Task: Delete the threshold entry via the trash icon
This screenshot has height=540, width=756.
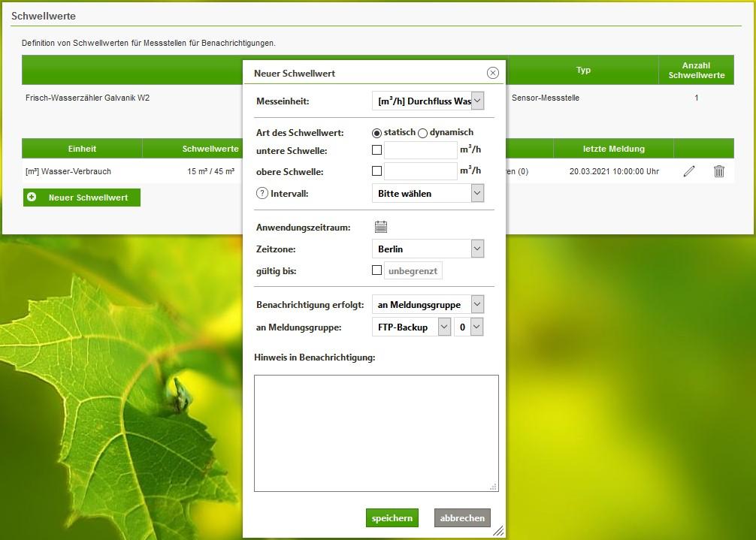Action: click(x=718, y=171)
